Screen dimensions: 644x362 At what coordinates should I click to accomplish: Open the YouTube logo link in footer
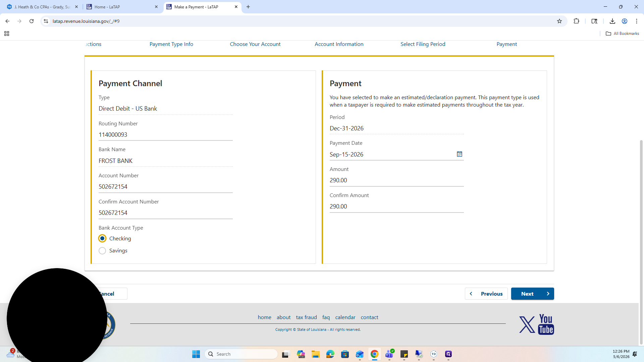pyautogui.click(x=546, y=324)
